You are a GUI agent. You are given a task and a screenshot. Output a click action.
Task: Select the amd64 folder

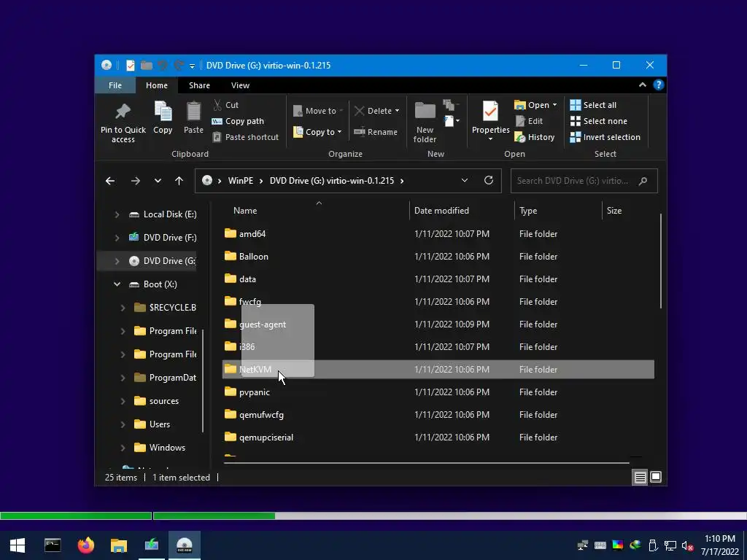[438, 234]
